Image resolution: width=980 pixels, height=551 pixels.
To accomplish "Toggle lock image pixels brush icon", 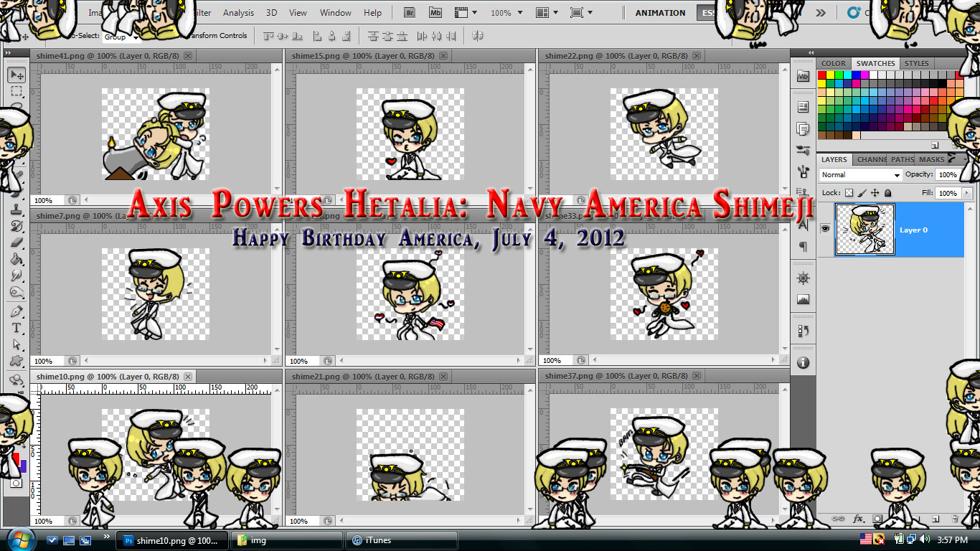I will tap(862, 193).
